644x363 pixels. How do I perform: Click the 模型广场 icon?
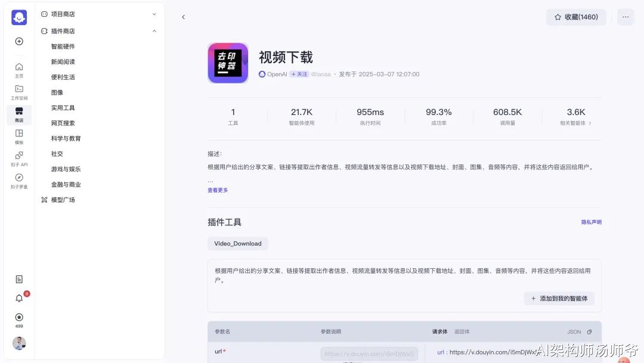click(44, 200)
